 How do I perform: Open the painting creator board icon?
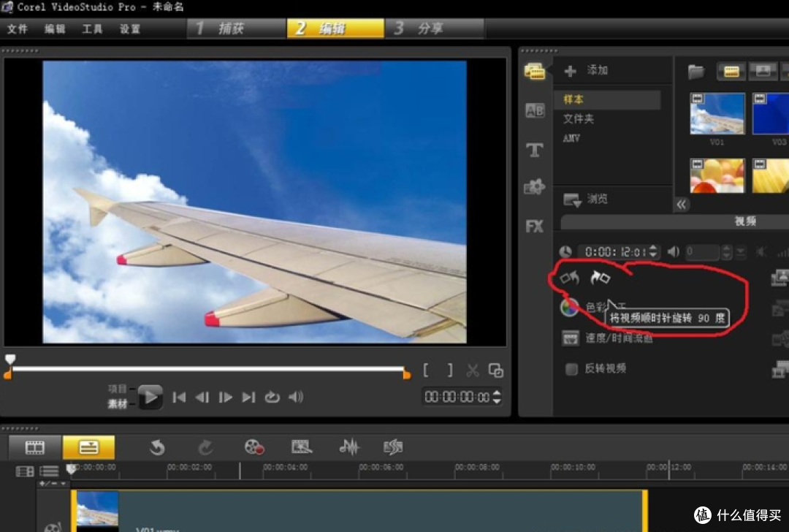pos(302,446)
